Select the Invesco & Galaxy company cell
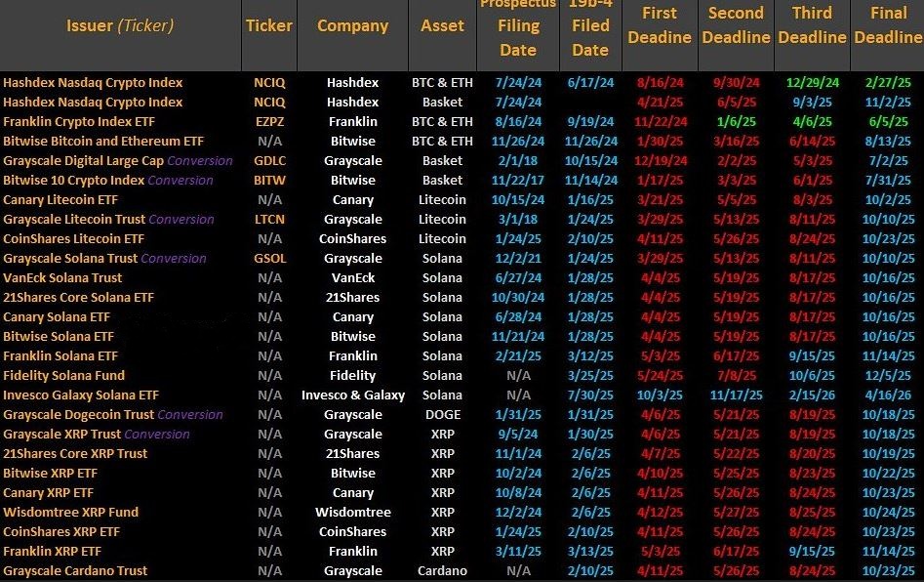 pos(353,395)
